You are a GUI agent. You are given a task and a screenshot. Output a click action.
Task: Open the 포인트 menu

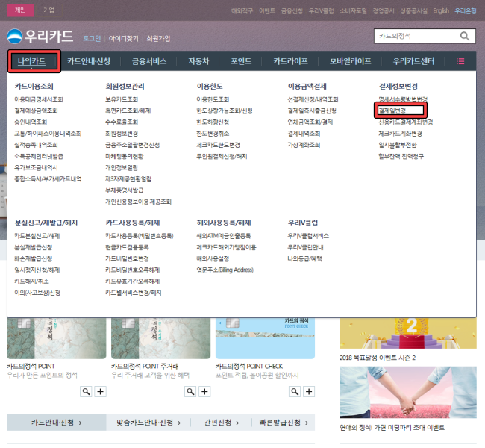[x=241, y=61]
